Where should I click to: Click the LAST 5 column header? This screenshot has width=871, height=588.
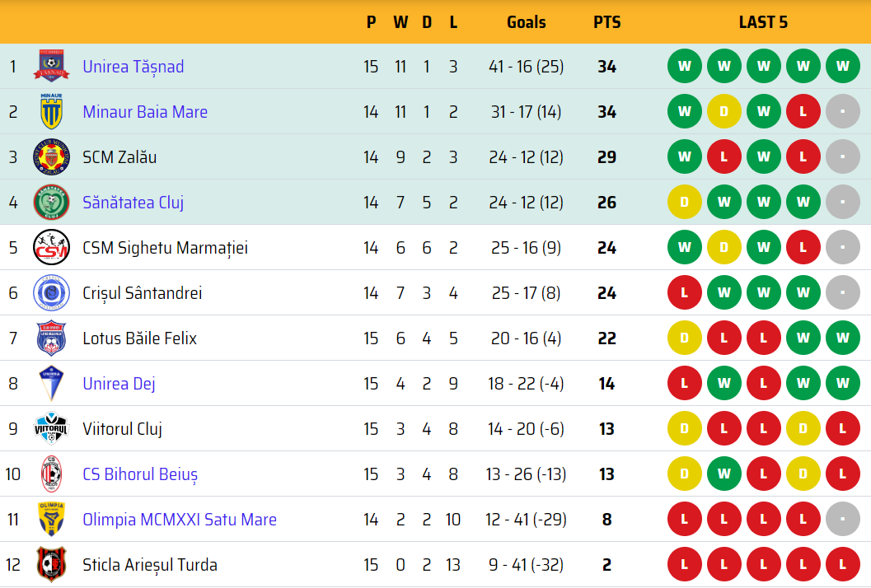(763, 22)
